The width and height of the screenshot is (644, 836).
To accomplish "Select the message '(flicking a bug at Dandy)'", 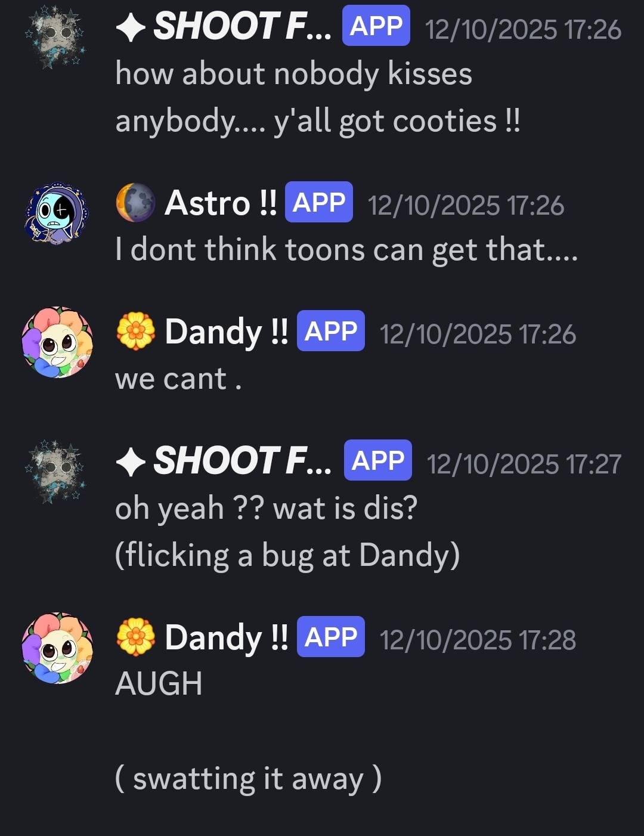I will click(x=287, y=556).
